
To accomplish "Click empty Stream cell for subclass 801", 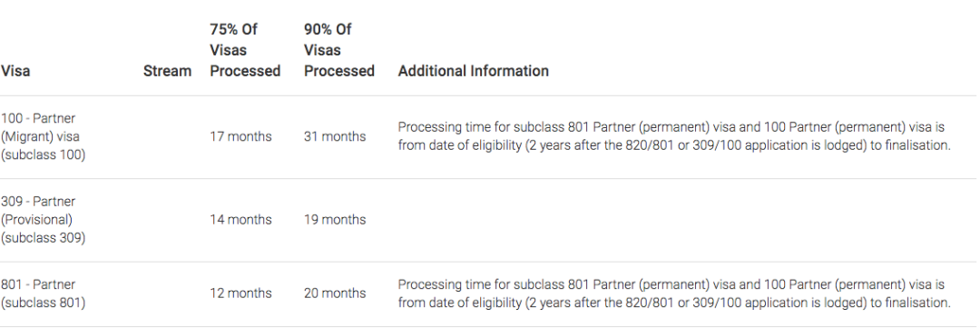I will [x=169, y=294].
